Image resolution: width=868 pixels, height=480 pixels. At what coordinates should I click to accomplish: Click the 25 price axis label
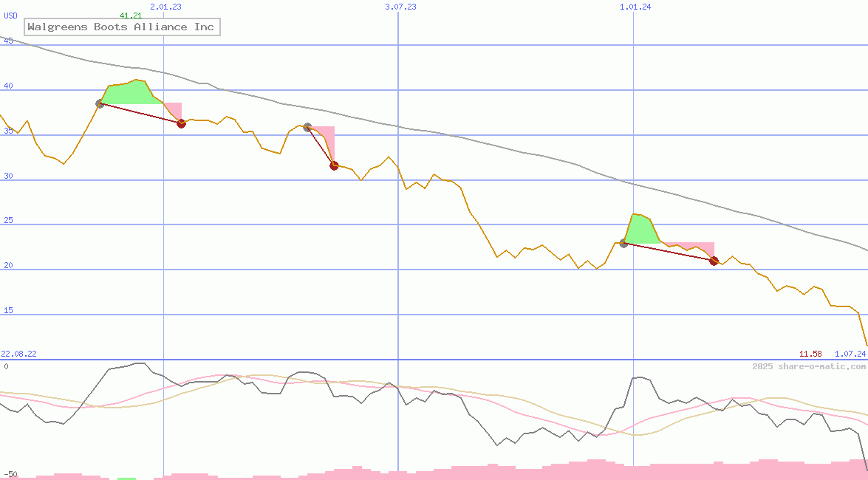tap(8, 220)
